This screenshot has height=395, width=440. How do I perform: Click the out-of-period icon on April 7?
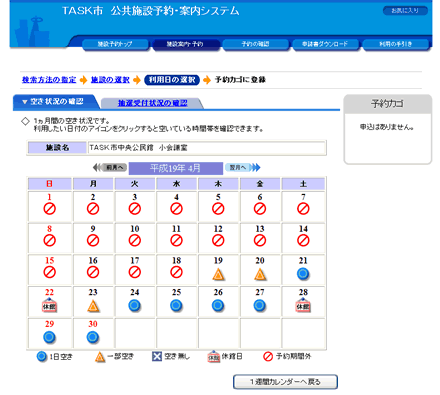click(x=303, y=209)
